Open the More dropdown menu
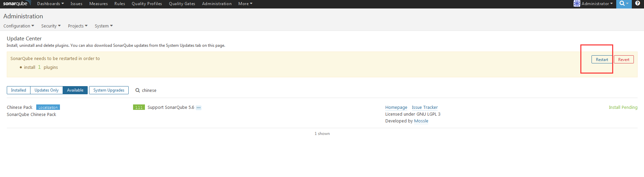 [245, 4]
